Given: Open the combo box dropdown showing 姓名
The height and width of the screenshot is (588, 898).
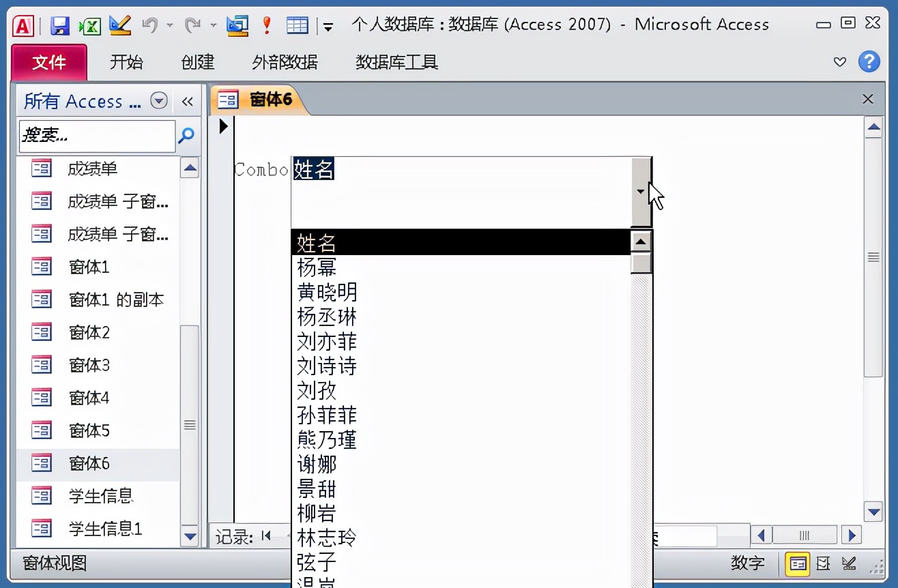Looking at the screenshot, I should pyautogui.click(x=641, y=192).
